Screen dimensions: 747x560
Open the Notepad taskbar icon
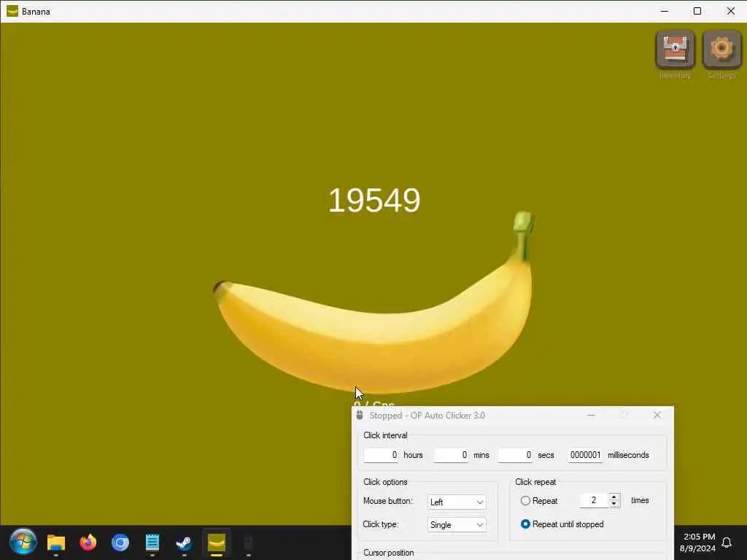152,542
